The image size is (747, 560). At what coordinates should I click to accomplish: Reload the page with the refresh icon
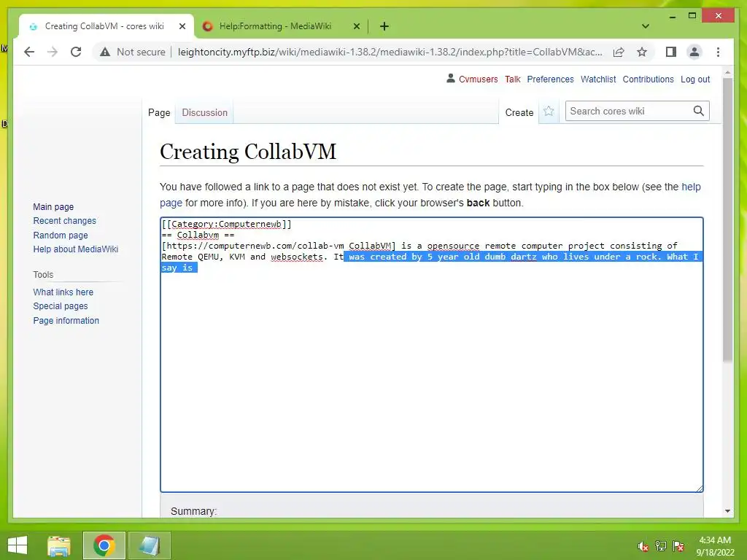tap(76, 52)
